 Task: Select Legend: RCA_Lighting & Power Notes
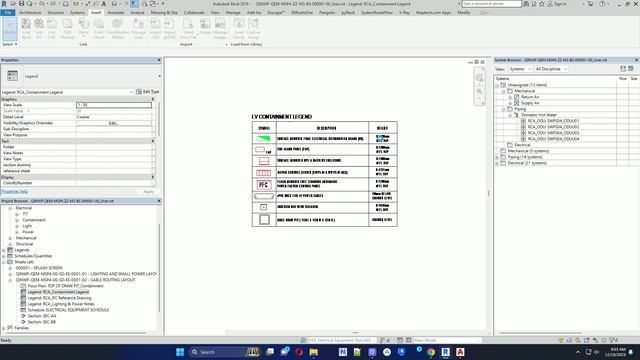61,304
